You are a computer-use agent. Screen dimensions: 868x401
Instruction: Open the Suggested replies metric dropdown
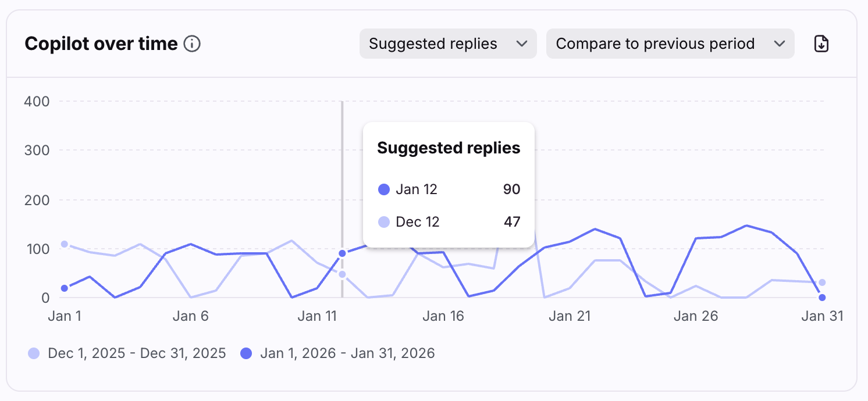point(447,44)
